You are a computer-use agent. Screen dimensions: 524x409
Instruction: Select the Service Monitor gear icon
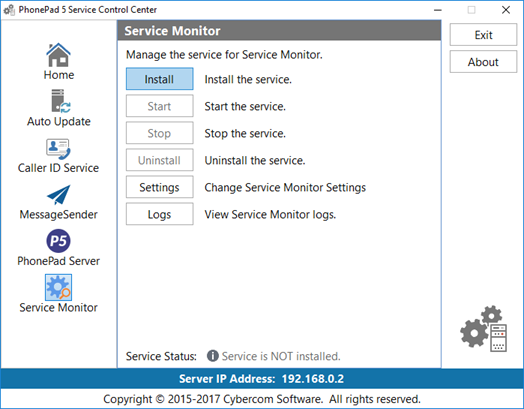58,287
